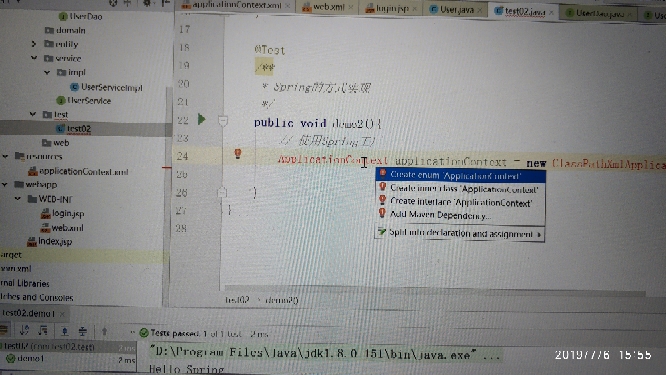The image size is (666, 375).
Task: Click the UserDao interface icon in the tree
Action: (x=63, y=17)
